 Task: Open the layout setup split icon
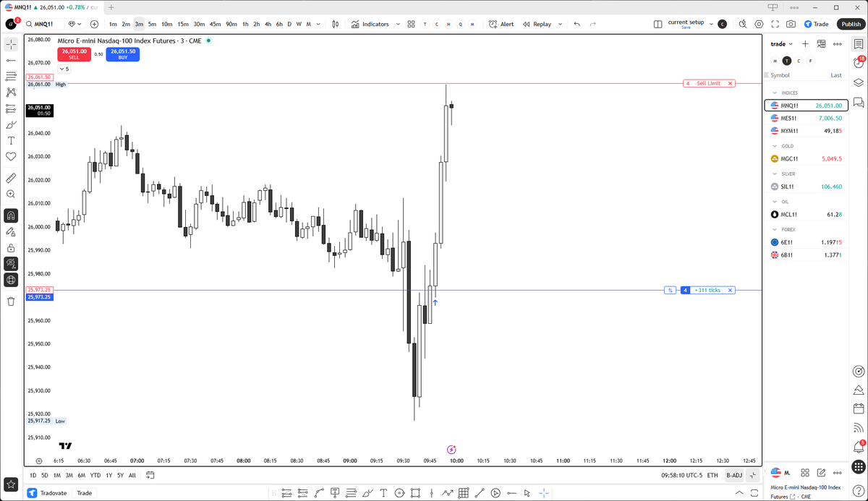point(658,24)
